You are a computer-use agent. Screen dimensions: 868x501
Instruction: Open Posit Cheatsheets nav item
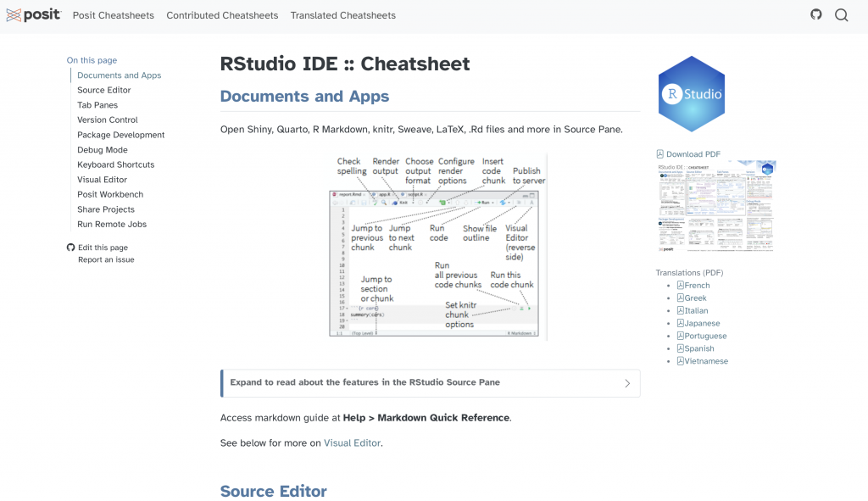[x=114, y=15]
